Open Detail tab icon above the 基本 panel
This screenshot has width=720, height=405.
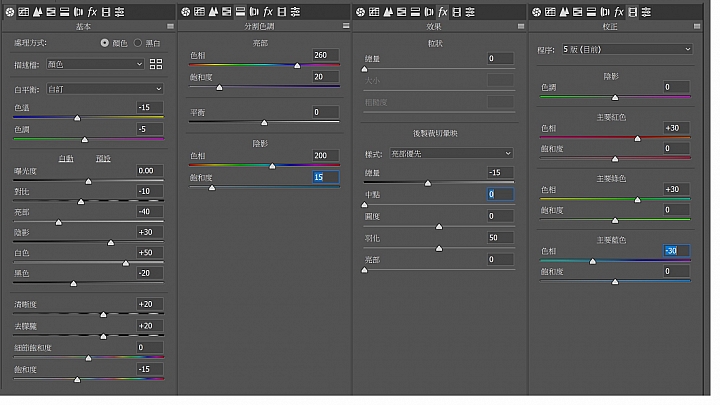pyautogui.click(x=37, y=12)
